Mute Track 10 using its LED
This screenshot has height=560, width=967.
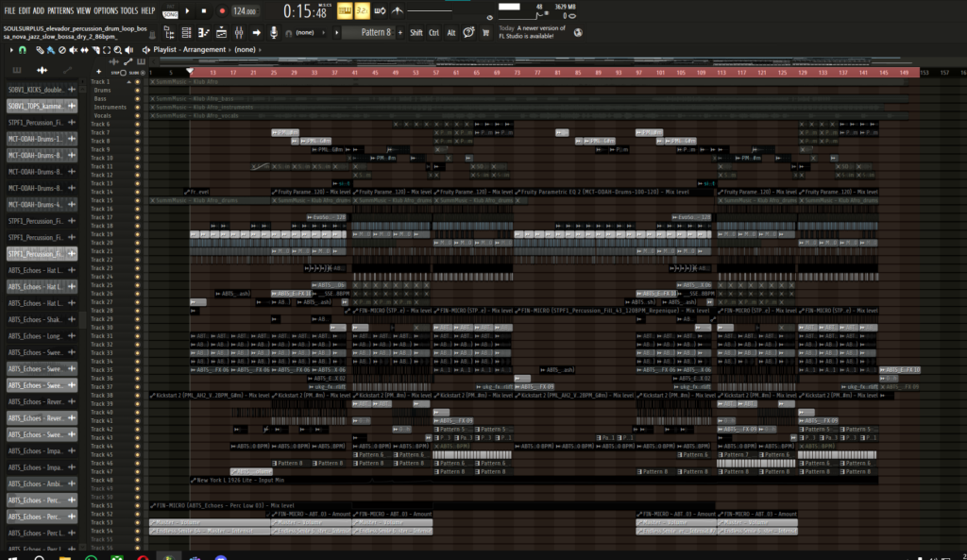138,158
